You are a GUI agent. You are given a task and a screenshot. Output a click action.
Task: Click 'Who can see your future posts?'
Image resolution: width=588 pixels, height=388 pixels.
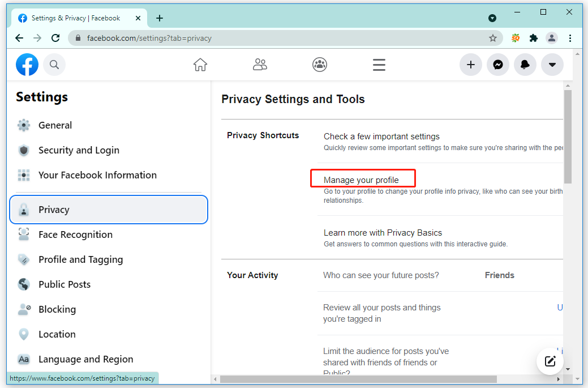(381, 275)
